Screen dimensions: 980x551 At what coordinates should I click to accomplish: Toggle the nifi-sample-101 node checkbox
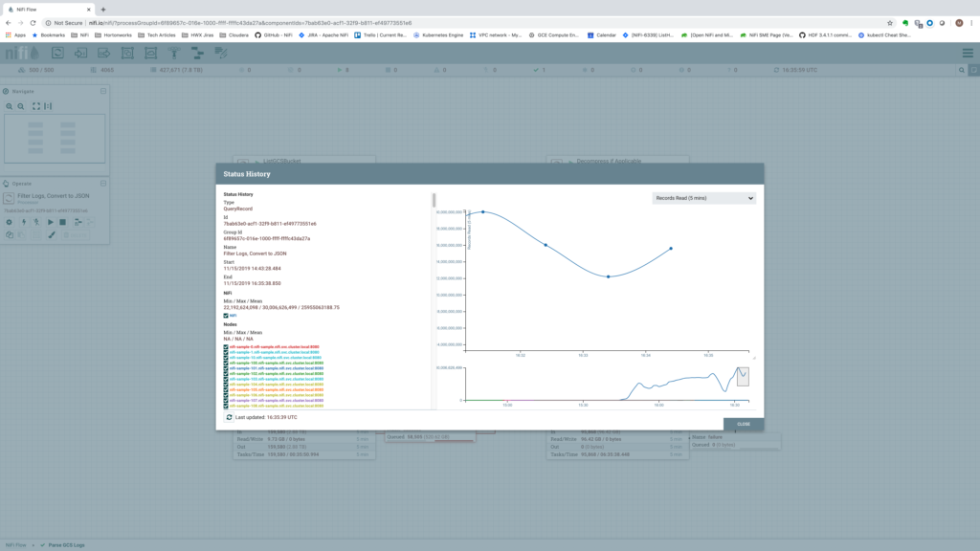tap(226, 368)
